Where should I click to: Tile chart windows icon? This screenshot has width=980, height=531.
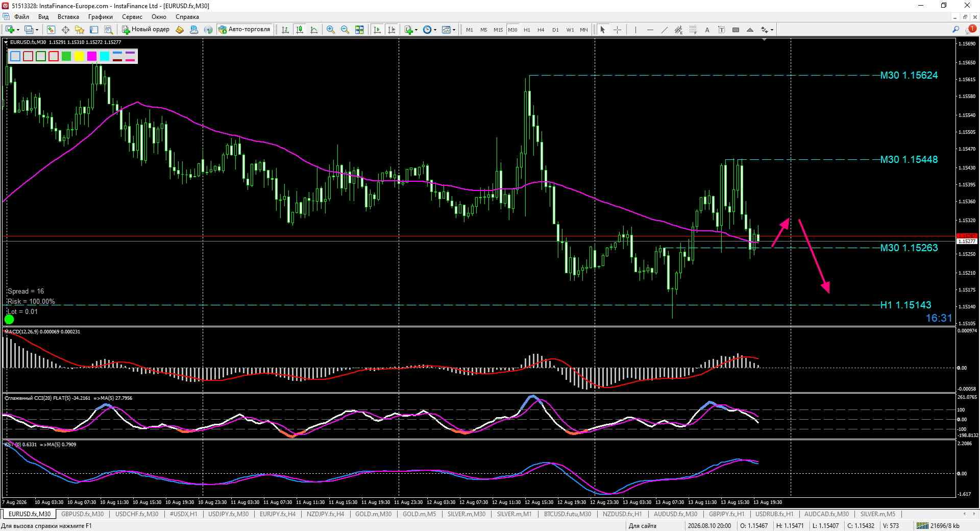(x=359, y=30)
